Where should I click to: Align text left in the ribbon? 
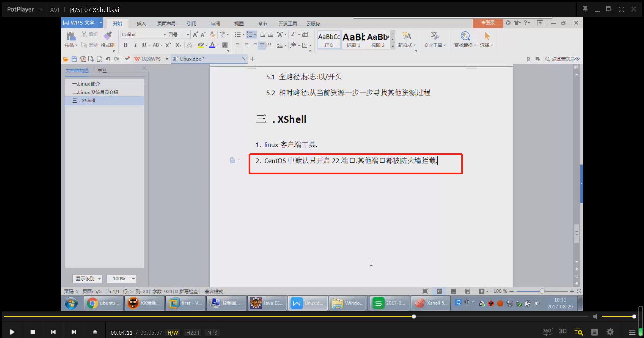pyautogui.click(x=238, y=45)
